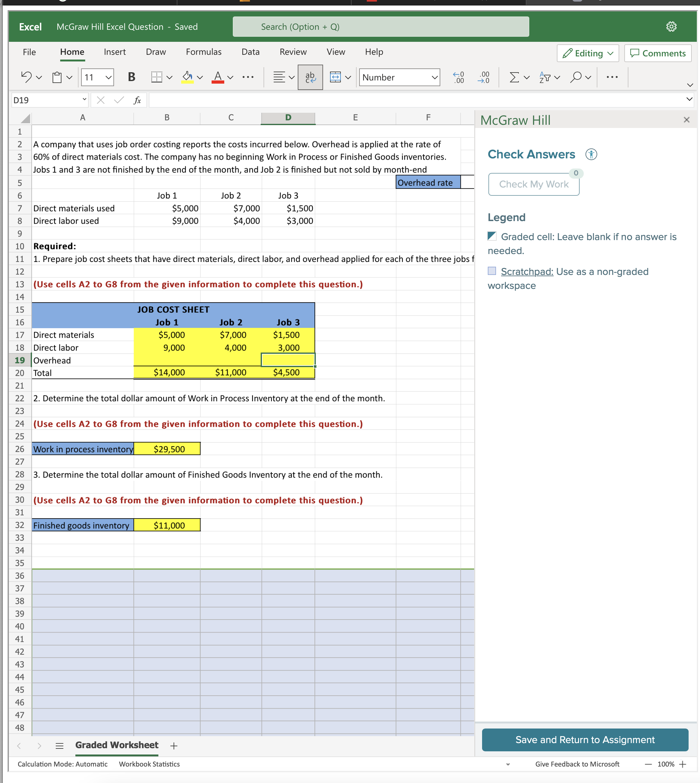Switch to the Formulas ribbon tab
The width and height of the screenshot is (700, 783).
[x=203, y=52]
